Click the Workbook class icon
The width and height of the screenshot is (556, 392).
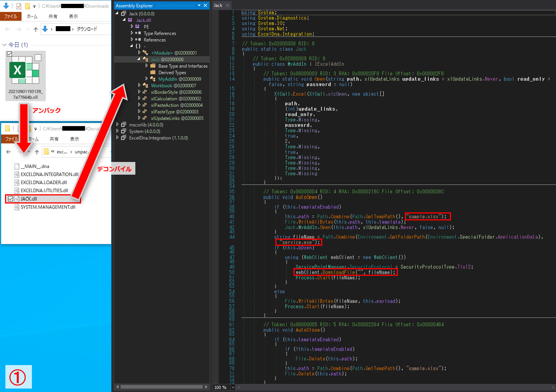[x=145, y=85]
